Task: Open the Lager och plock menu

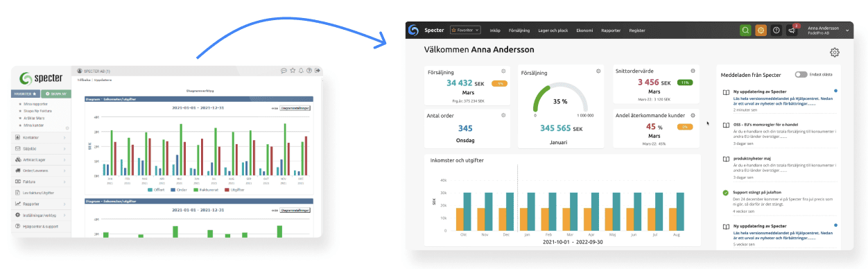Action: click(553, 31)
